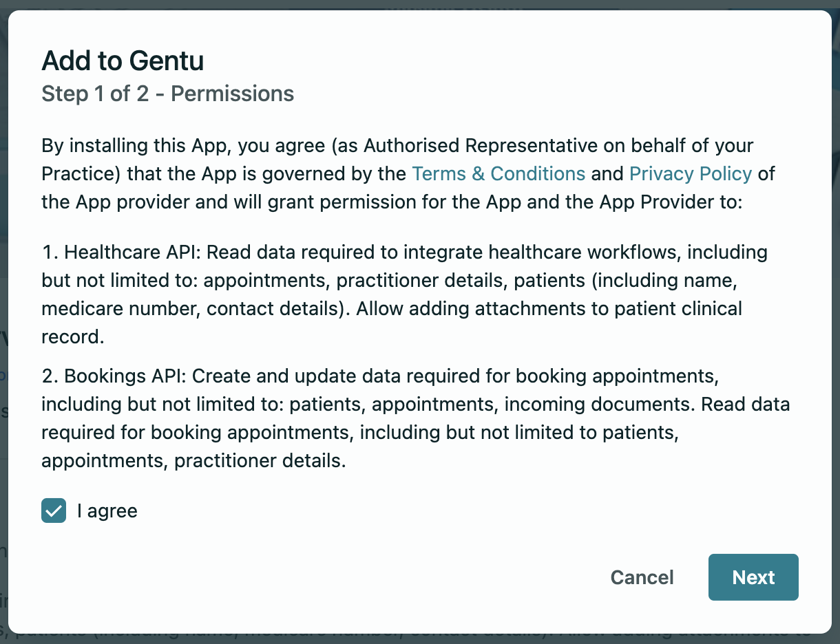Click the Bookings API permission paragraph

(416, 418)
